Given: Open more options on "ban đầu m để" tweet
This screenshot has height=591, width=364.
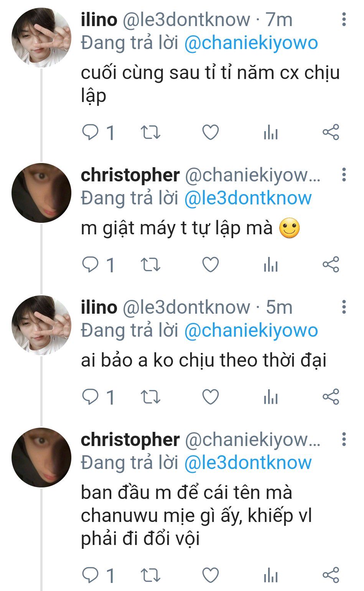Looking at the screenshot, I should point(344,439).
